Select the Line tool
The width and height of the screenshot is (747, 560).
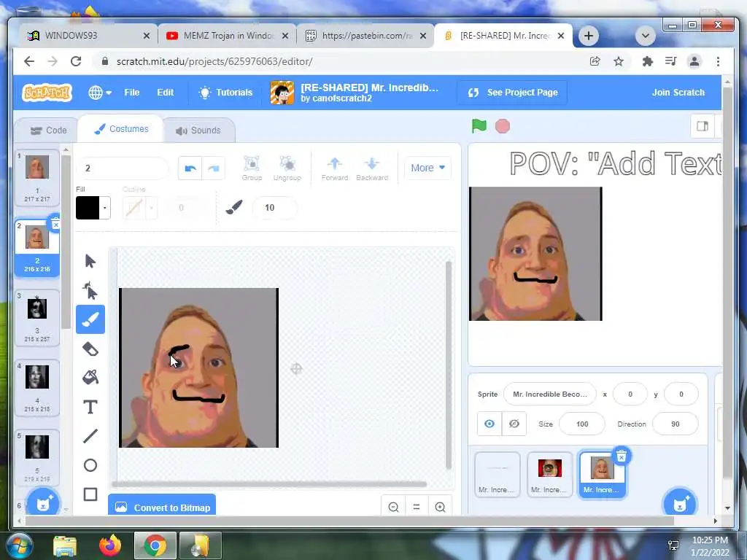90,436
